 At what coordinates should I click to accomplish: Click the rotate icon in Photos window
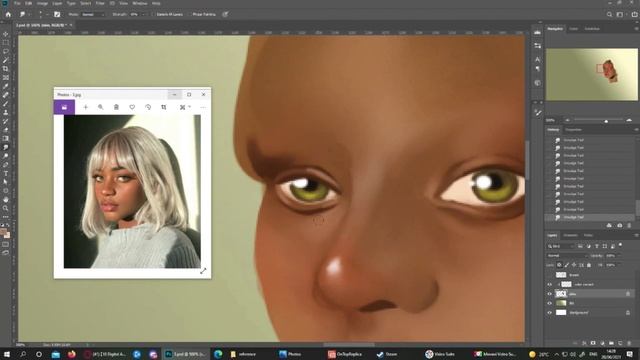pyautogui.click(x=148, y=107)
